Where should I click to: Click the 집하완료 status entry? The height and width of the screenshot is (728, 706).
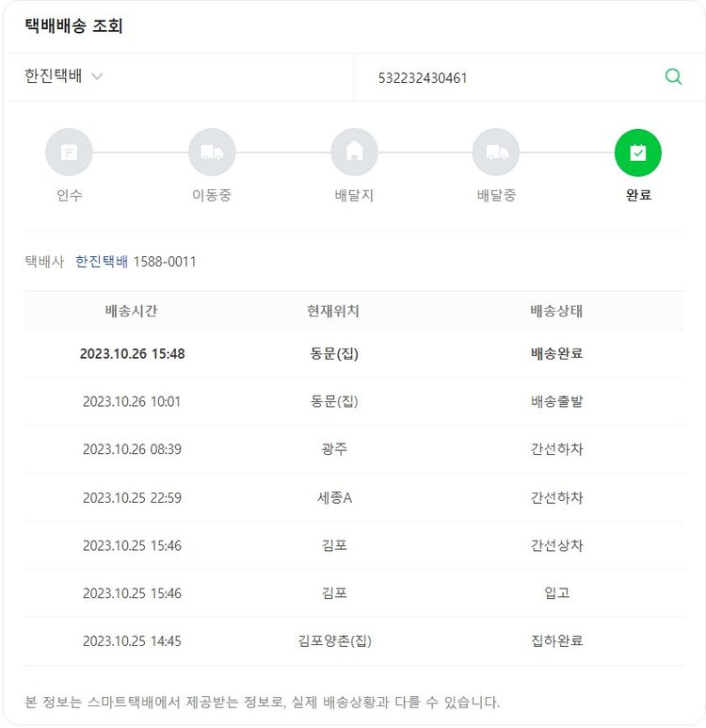click(556, 641)
